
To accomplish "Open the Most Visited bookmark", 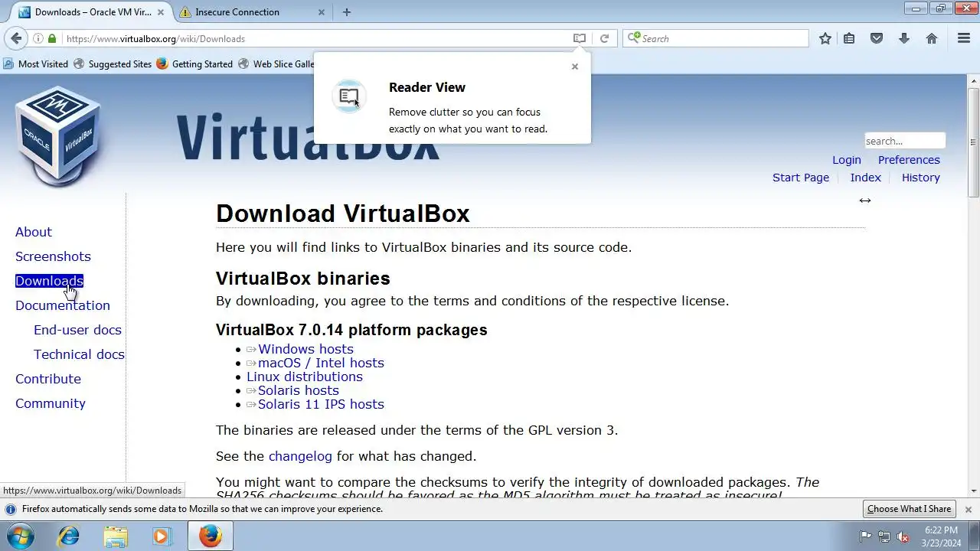I will 36,64.
